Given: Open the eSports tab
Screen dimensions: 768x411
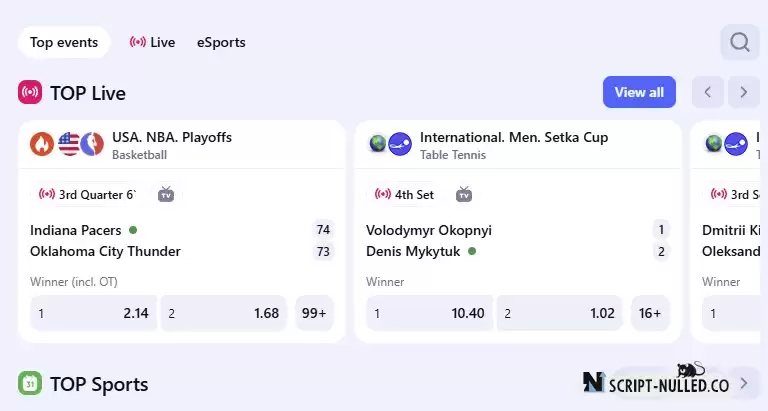Looking at the screenshot, I should pos(221,42).
